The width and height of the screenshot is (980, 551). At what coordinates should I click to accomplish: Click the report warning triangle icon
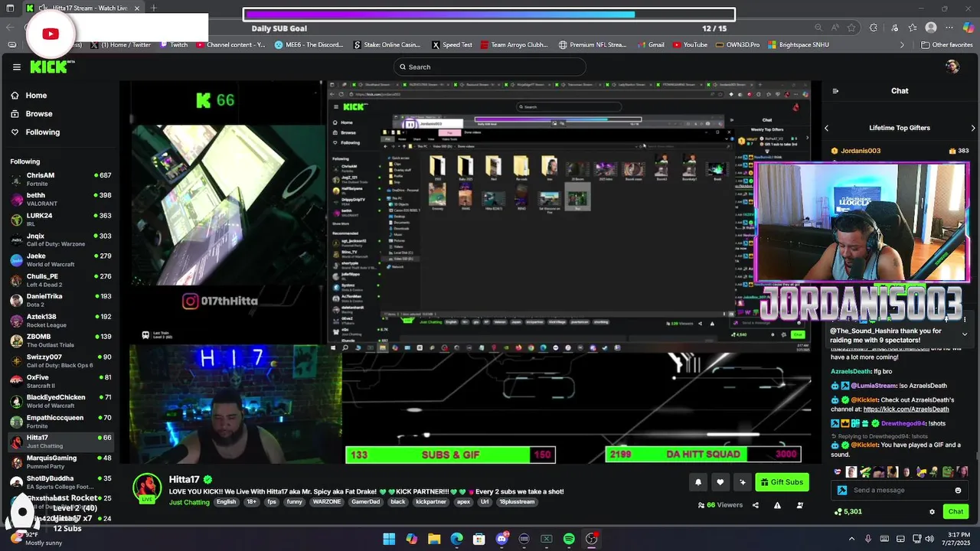[x=777, y=505]
